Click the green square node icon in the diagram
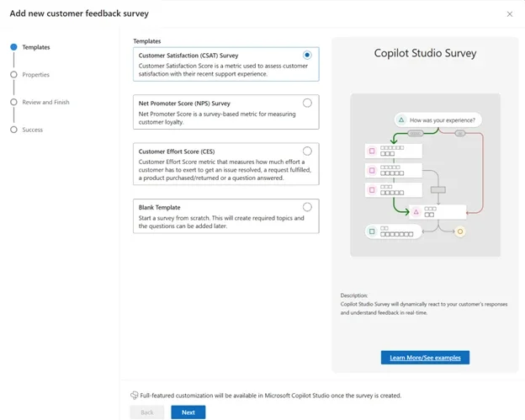Screen dimensions: 525x420 click(x=371, y=231)
